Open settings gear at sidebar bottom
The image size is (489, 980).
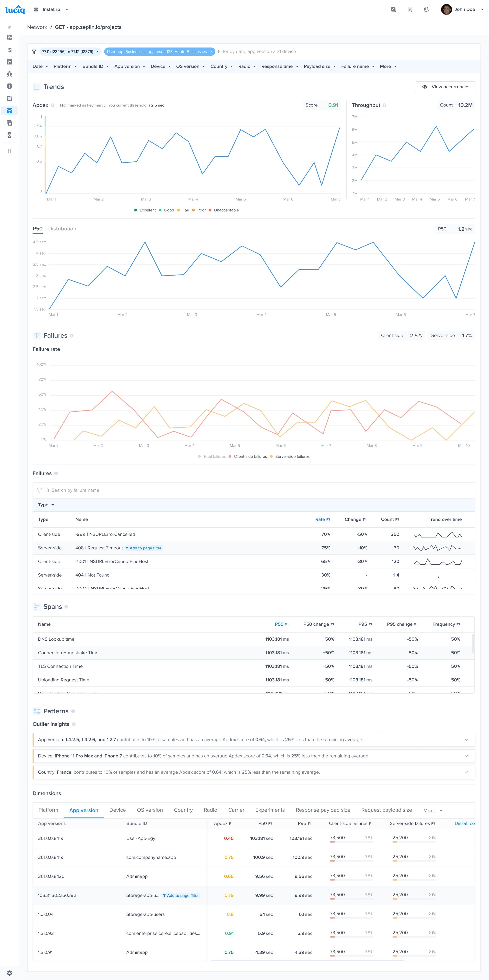tap(10, 973)
